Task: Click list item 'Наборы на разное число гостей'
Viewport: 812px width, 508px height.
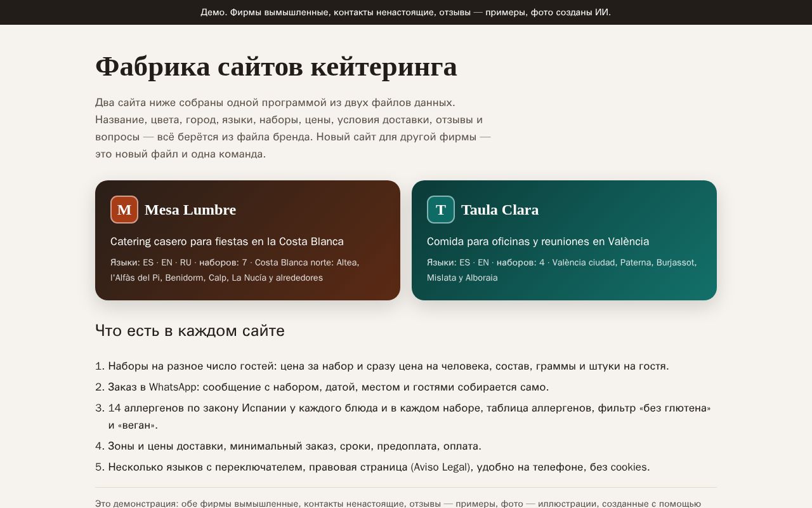Action: tap(388, 366)
